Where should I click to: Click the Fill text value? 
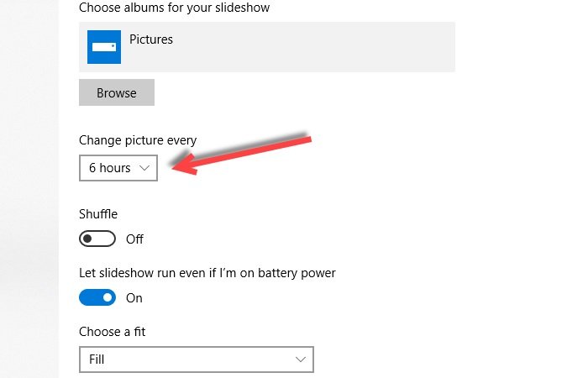[x=97, y=360]
